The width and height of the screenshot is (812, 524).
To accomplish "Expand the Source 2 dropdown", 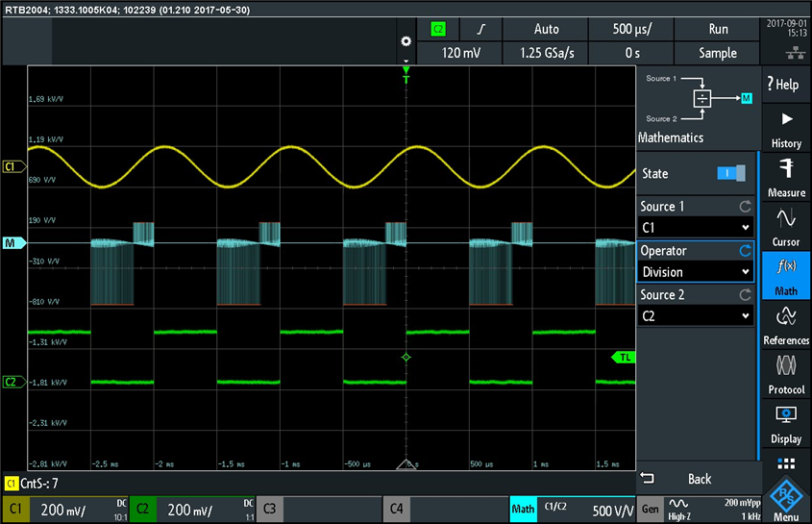I will tap(695, 315).
